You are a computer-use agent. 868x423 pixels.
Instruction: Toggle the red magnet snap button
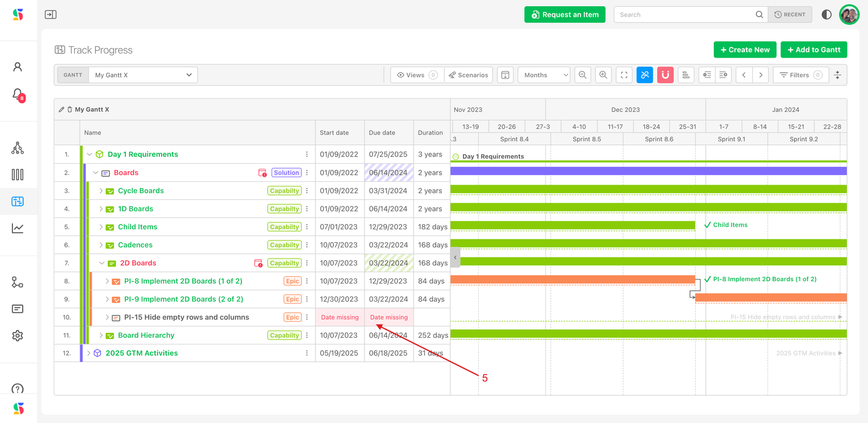click(665, 75)
